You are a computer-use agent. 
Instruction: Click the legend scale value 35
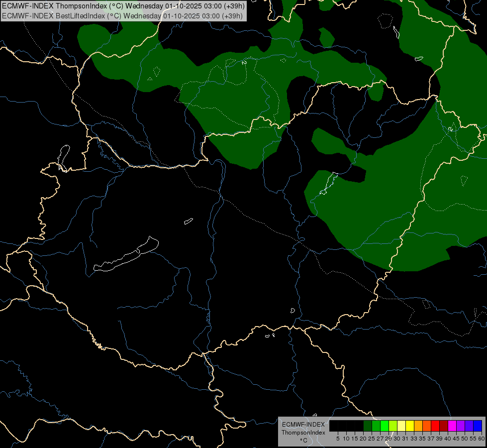point(422,439)
